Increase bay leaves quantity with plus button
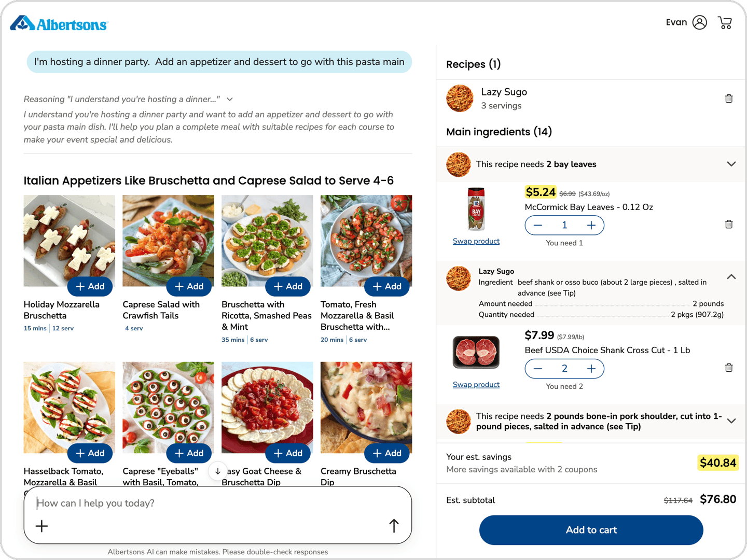 coord(591,225)
